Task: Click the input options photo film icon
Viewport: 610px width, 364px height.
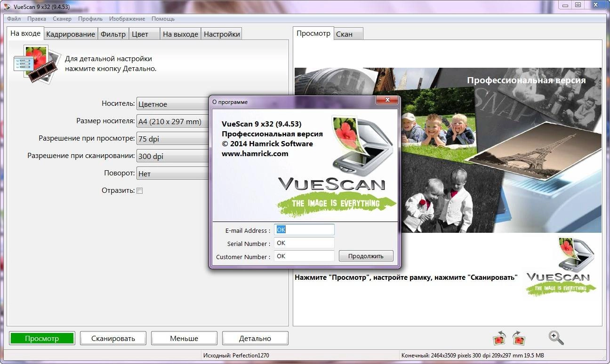Action: coord(38,64)
